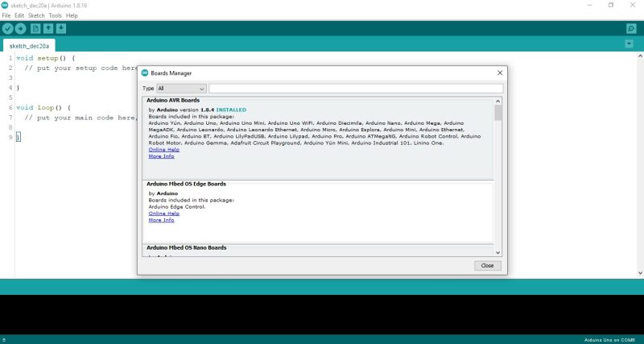
Task: Close Boards Manager with the X icon
Action: [500, 73]
